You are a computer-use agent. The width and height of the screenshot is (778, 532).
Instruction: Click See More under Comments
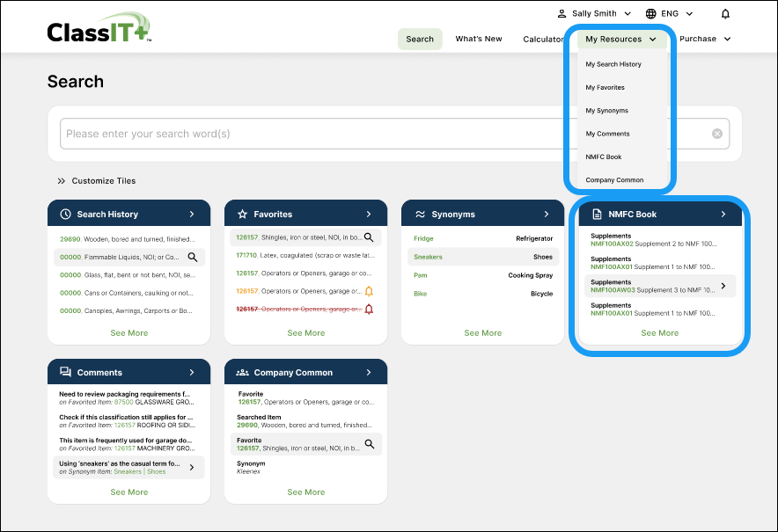point(129,492)
